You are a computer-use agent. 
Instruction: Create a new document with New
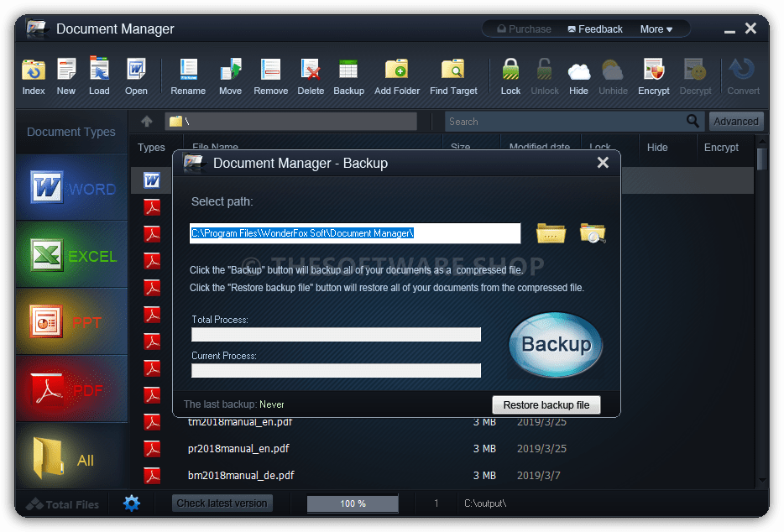66,76
